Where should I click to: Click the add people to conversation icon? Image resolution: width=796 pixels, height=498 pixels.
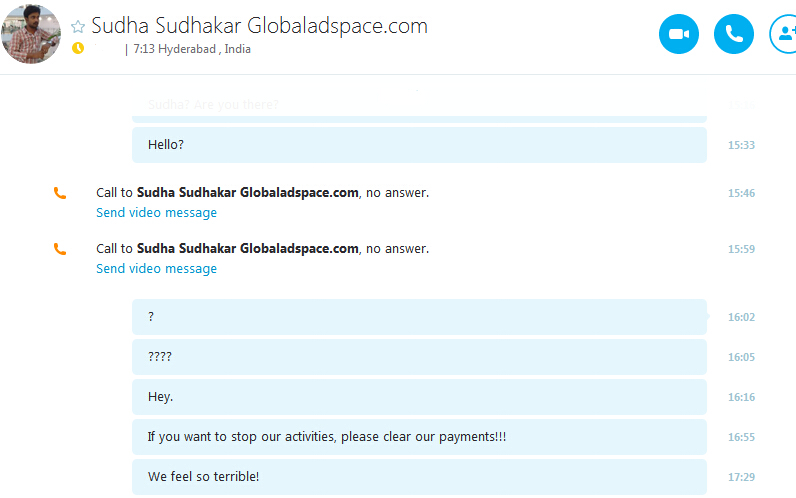pos(784,34)
